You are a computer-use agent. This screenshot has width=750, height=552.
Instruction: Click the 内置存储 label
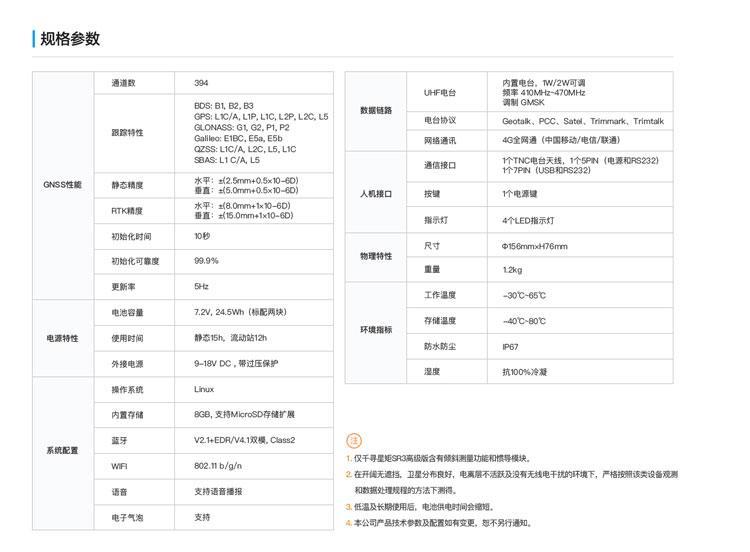[127, 415]
